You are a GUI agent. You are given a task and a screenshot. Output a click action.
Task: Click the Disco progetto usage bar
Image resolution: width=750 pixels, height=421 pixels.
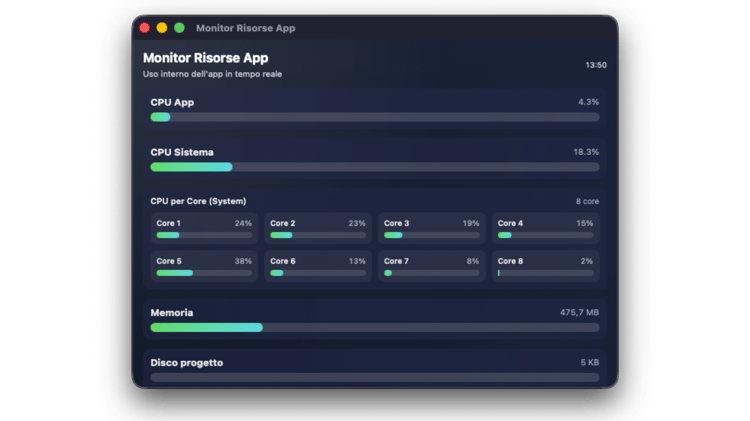click(375, 377)
